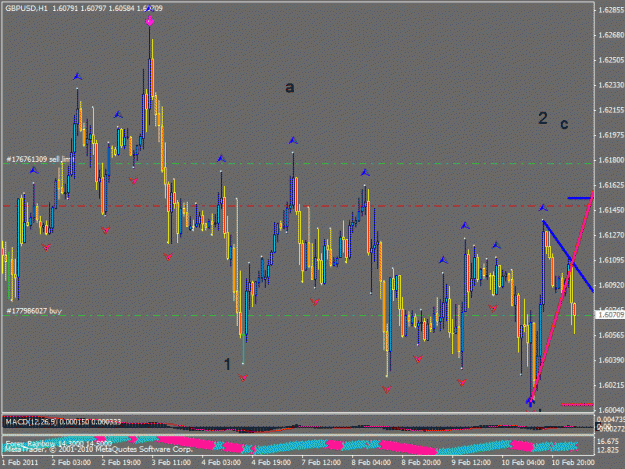Click the 9 Feb 12:00 time label
The width and height of the screenshot is (625, 469).
coord(471,462)
